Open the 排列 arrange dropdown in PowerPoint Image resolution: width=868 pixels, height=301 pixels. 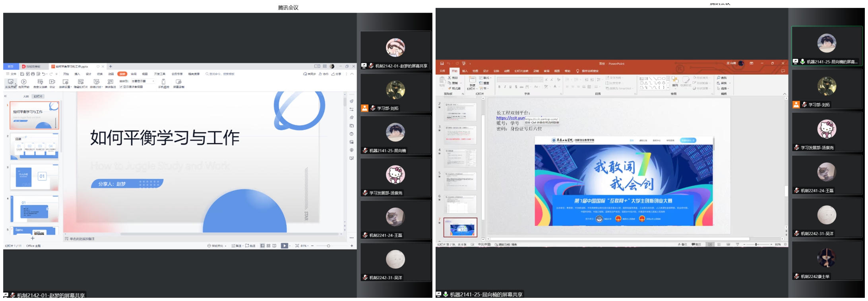pyautogui.click(x=675, y=82)
